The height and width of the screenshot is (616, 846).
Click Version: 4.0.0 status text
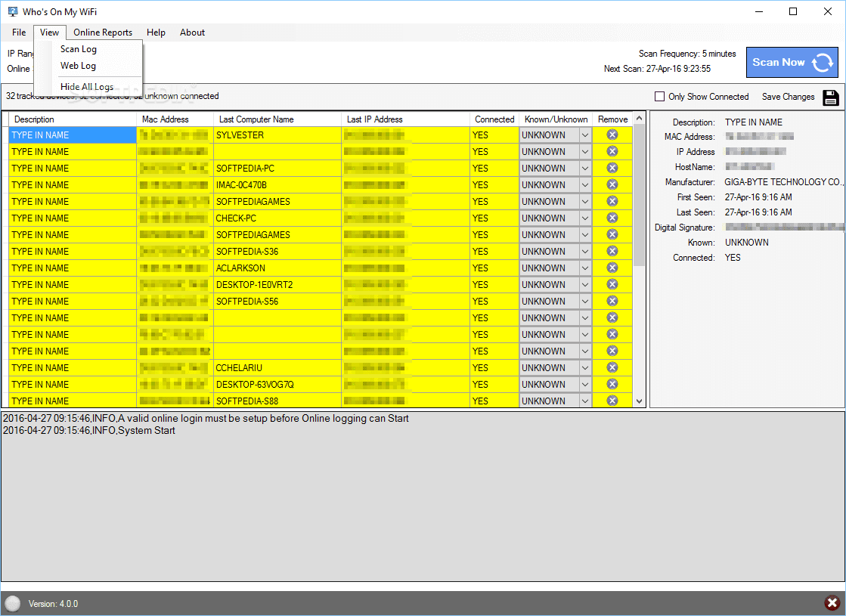[53, 604]
